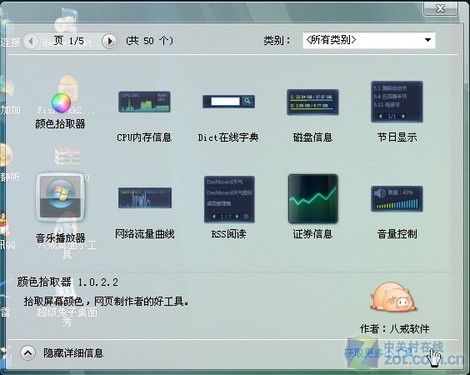Click the 音量控制 label
Image resolution: width=470 pixels, height=375 pixels.
[x=397, y=234]
